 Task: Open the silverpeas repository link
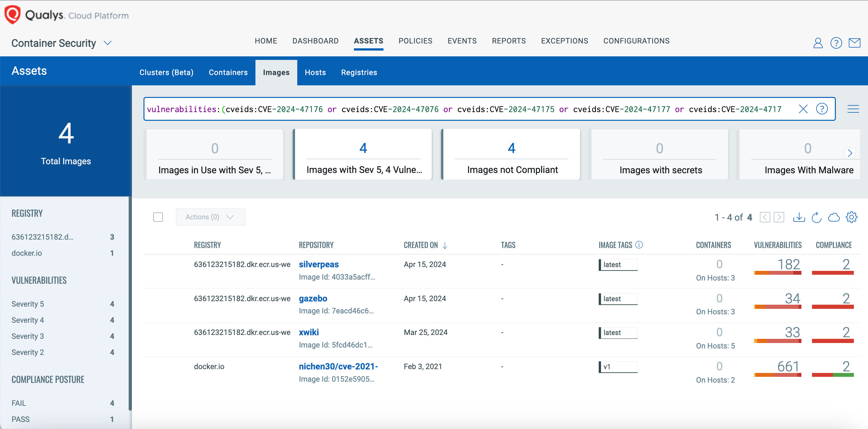tap(319, 264)
